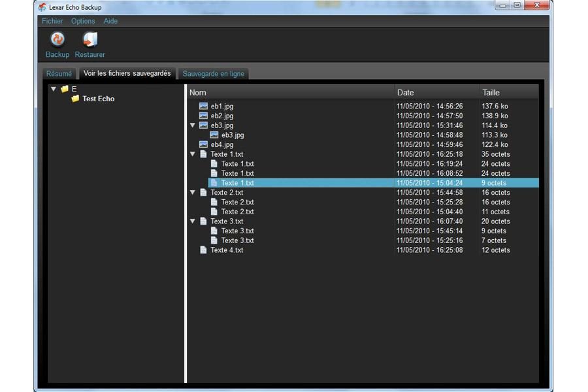
Task: Click icon of Texte 2.txt dated 15:44:58
Action: tap(203, 193)
